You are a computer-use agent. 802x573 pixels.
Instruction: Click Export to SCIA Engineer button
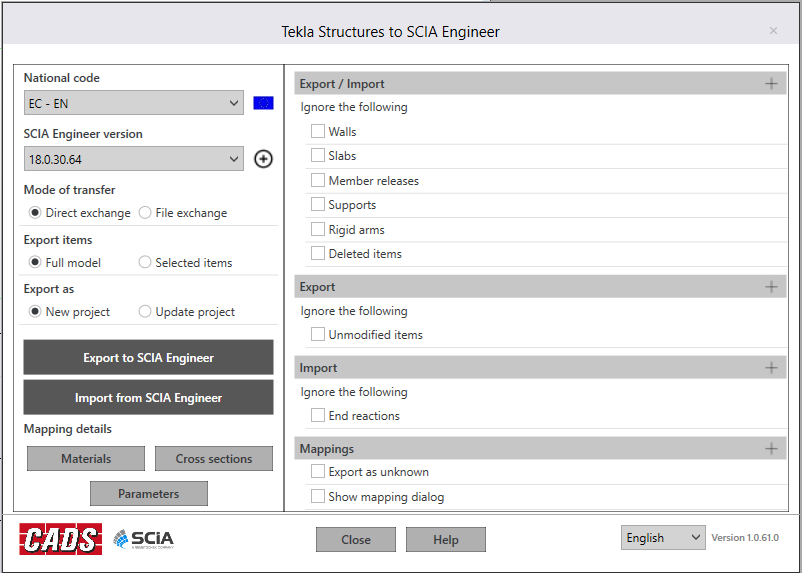[x=148, y=357]
